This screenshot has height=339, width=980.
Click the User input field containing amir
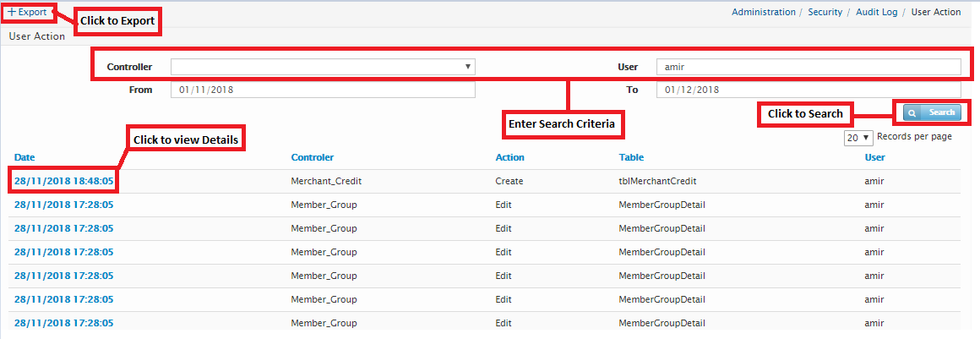(808, 67)
